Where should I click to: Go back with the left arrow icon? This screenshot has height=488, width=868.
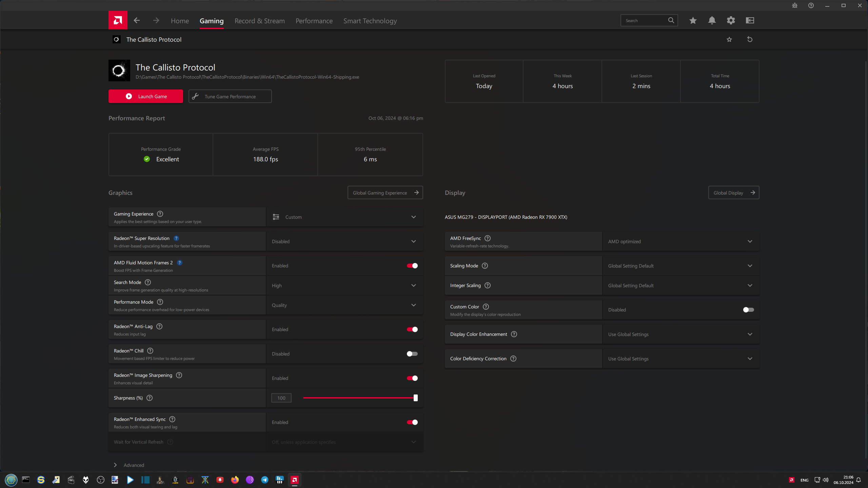click(x=137, y=20)
